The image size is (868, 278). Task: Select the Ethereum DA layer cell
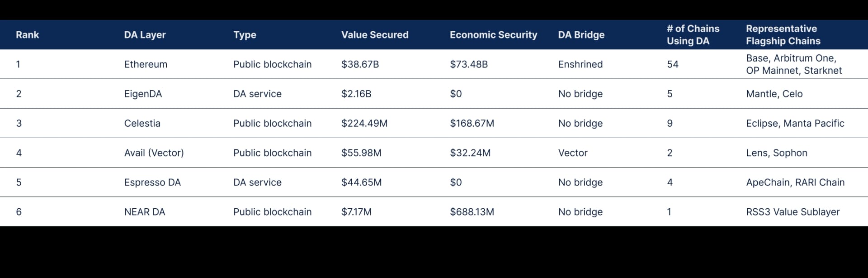click(146, 64)
